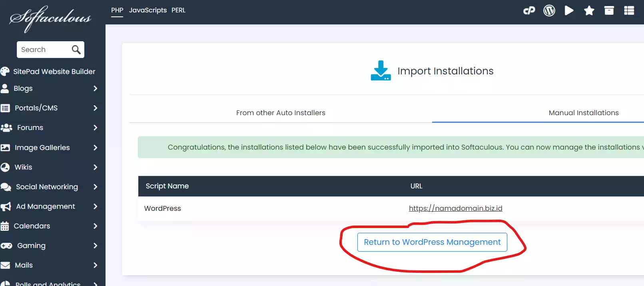Click the Import Installations heading
The height and width of the screenshot is (286, 644).
[x=445, y=71]
